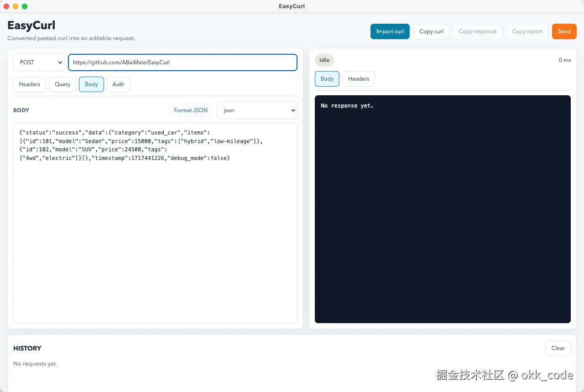The height and width of the screenshot is (392, 584).
Task: Click the Copy report button
Action: [x=527, y=31]
